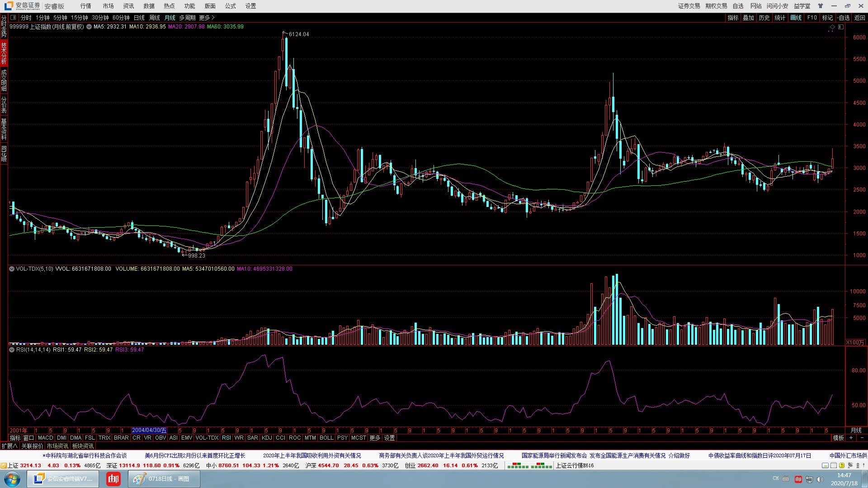
Task: Open news link 商务部有关负责人谈2020年上半年我国外贸运行情况
Action: point(441,455)
